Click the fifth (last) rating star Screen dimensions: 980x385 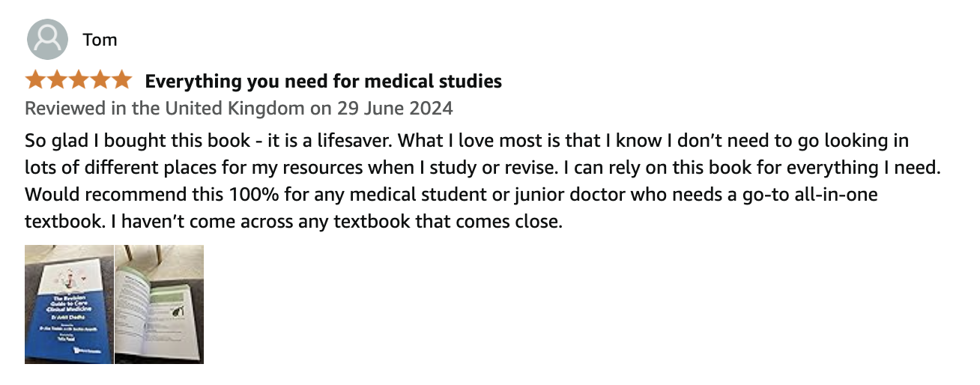tap(121, 80)
